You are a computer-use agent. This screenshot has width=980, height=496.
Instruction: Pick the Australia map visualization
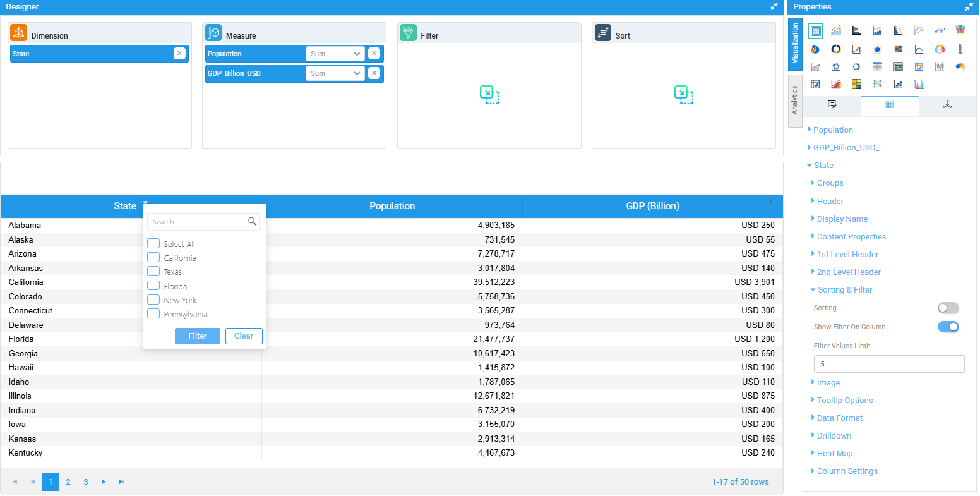(960, 66)
